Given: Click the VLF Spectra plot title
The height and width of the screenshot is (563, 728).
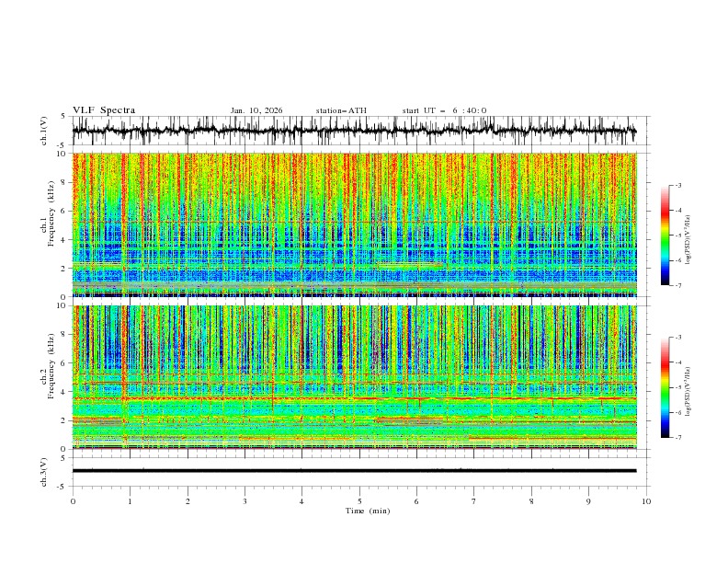Looking at the screenshot, I should [x=104, y=110].
